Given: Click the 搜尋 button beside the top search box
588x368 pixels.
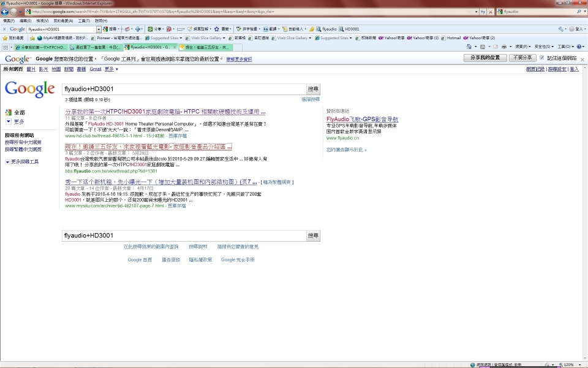Looking at the screenshot, I should 313,89.
